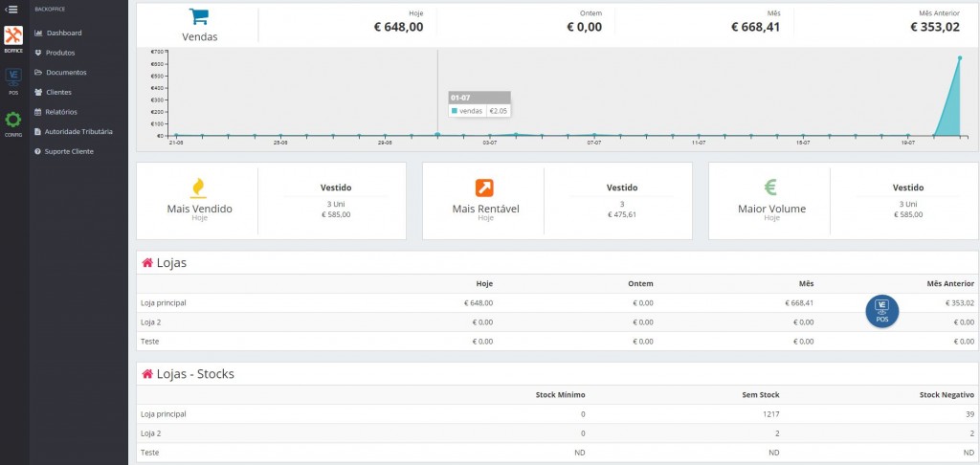This screenshot has width=980, height=465.
Task: Open the POS icon in left rail
Action: click(13, 77)
